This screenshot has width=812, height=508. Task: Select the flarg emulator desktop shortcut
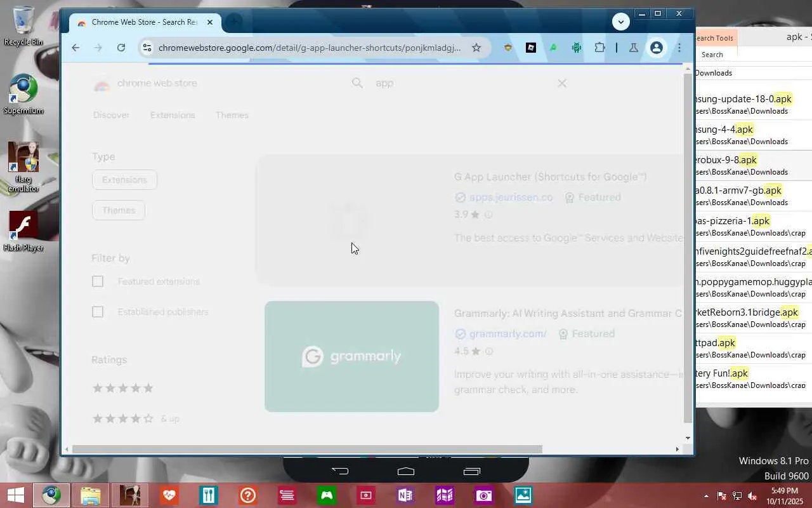[23, 167]
